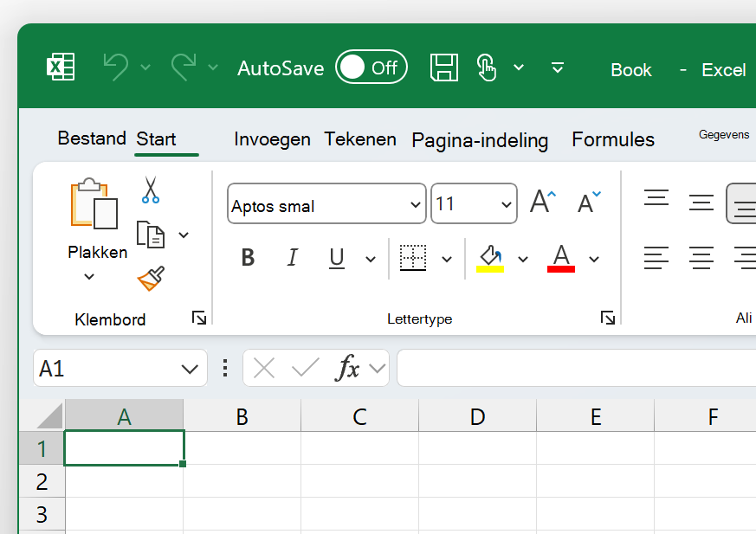Open the undo history dropdown arrow
The width and height of the screenshot is (756, 534).
(x=145, y=67)
